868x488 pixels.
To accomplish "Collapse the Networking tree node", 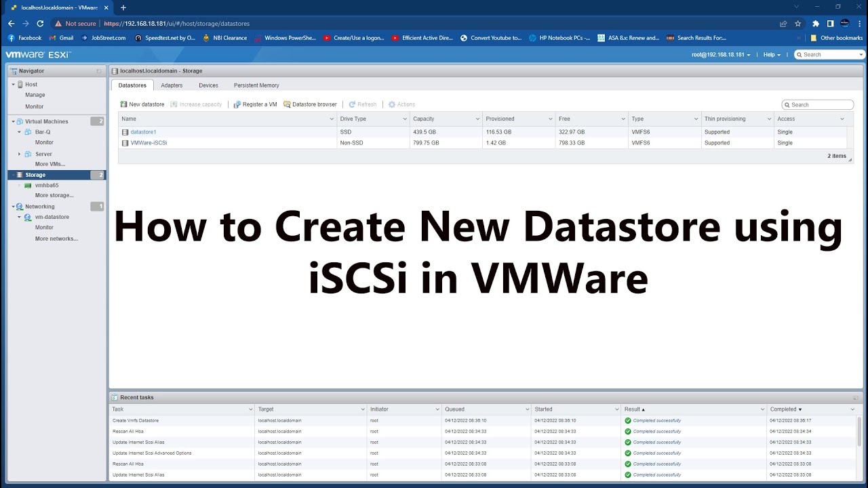I will [x=12, y=206].
